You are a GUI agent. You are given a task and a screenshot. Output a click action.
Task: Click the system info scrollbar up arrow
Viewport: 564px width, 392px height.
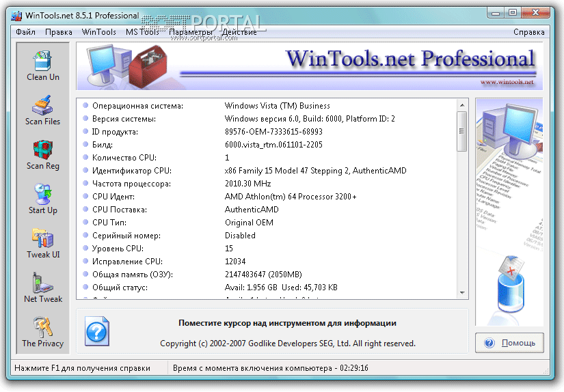pos(462,105)
